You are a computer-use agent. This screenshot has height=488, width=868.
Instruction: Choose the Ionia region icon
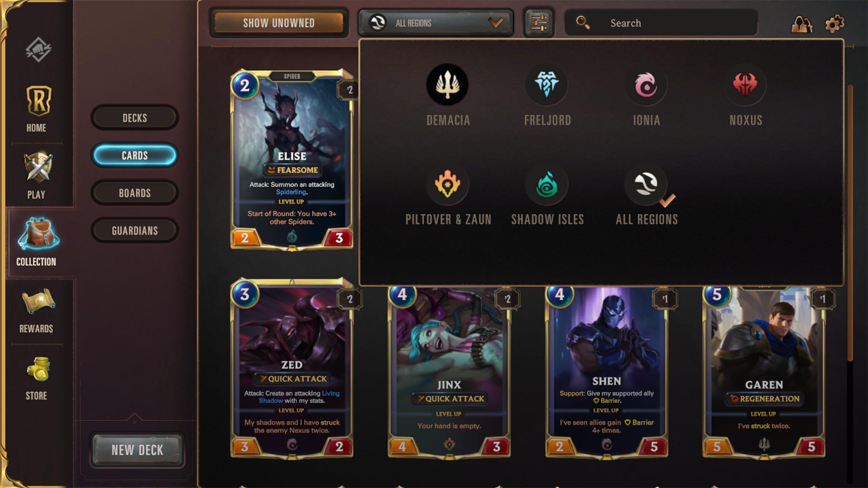coord(646,85)
